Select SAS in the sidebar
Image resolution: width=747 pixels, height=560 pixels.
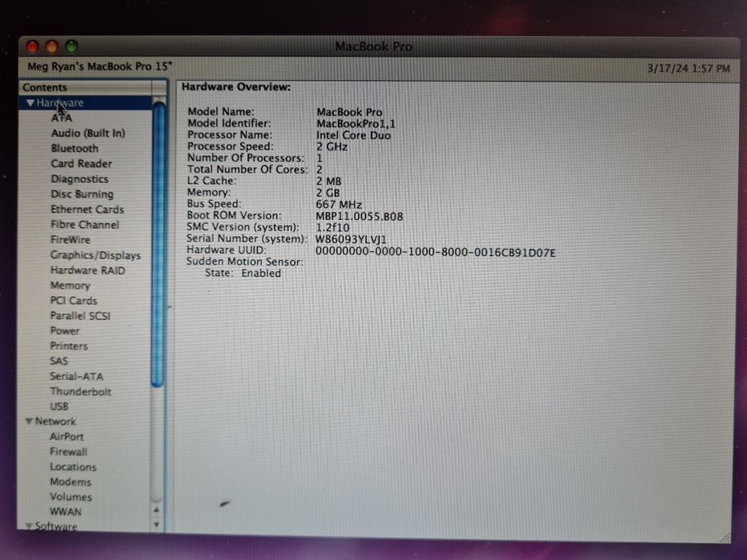(59, 361)
